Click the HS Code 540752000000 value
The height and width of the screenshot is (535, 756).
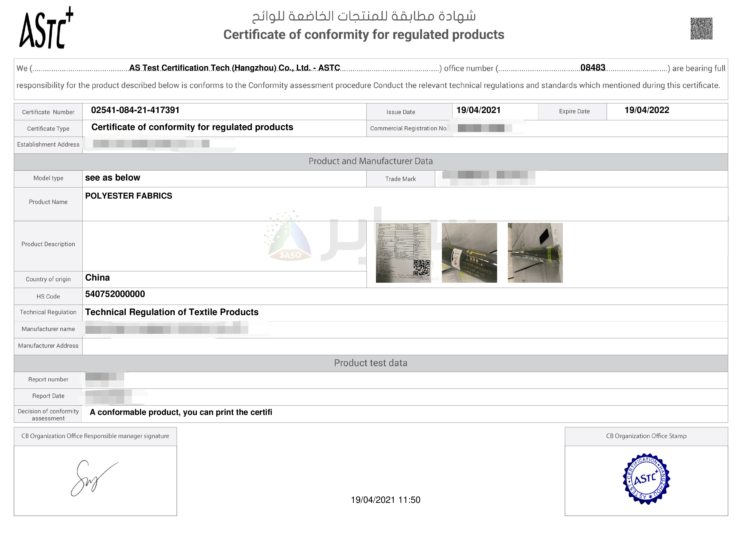115,294
